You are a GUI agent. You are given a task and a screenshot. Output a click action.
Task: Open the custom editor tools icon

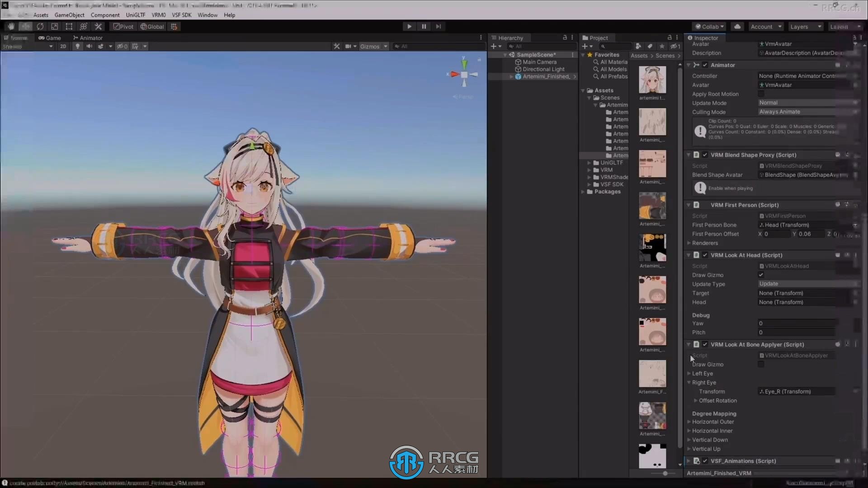tap(98, 27)
